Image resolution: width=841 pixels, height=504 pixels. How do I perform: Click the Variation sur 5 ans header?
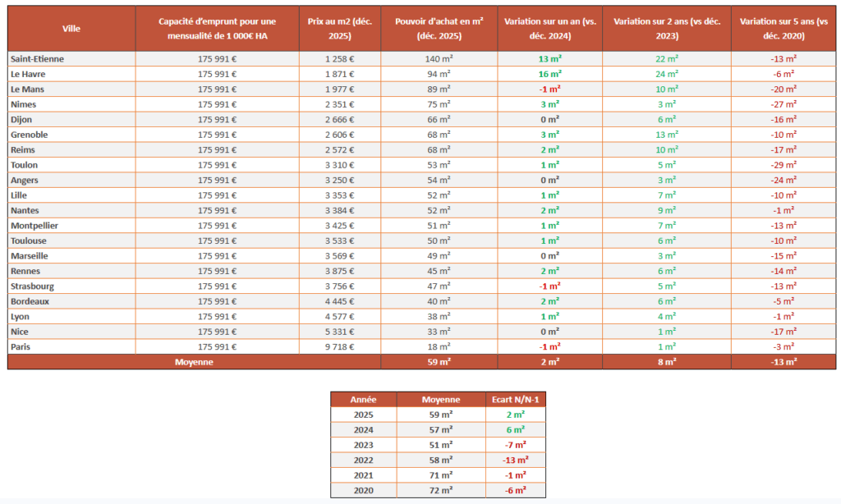pos(782,29)
